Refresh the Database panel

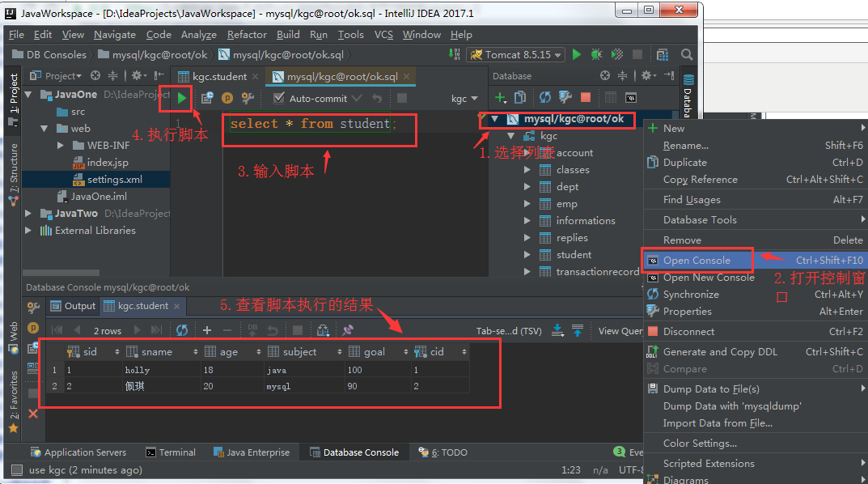tap(545, 98)
